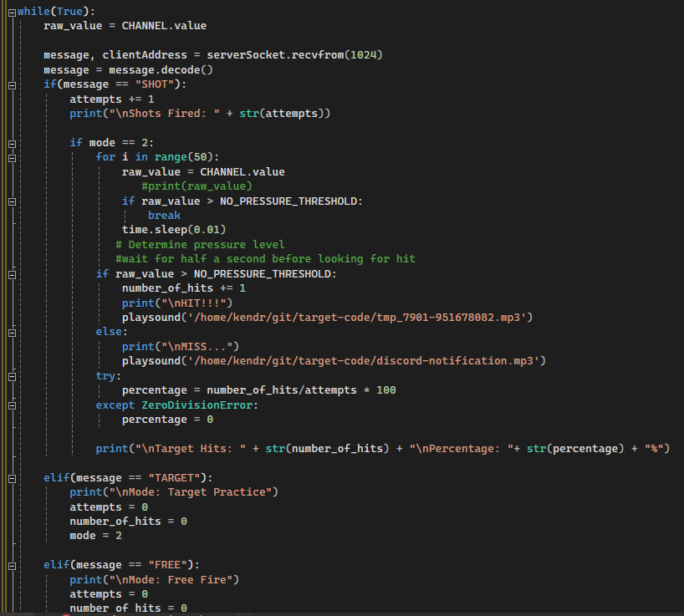The image size is (684, 616).
Task: Collapse the hit-detection if block with number_of_hits increment
Action: (13, 275)
